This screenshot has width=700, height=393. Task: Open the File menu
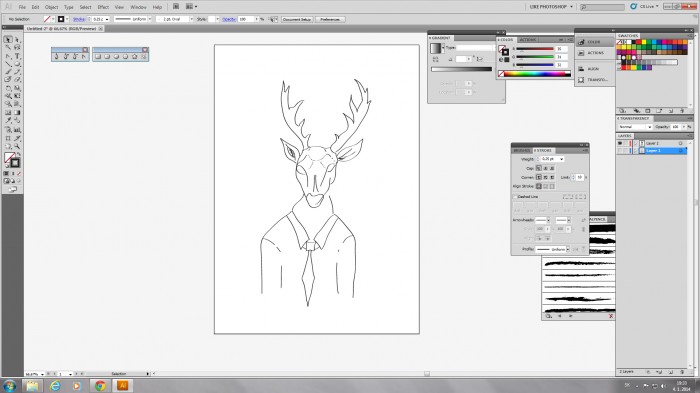pos(22,7)
